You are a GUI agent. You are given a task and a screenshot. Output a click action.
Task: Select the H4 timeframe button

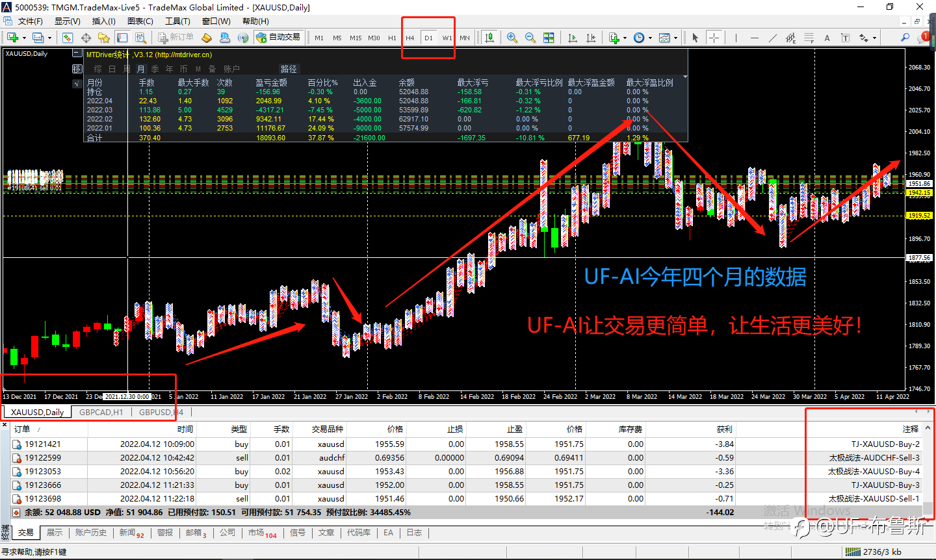pos(410,38)
